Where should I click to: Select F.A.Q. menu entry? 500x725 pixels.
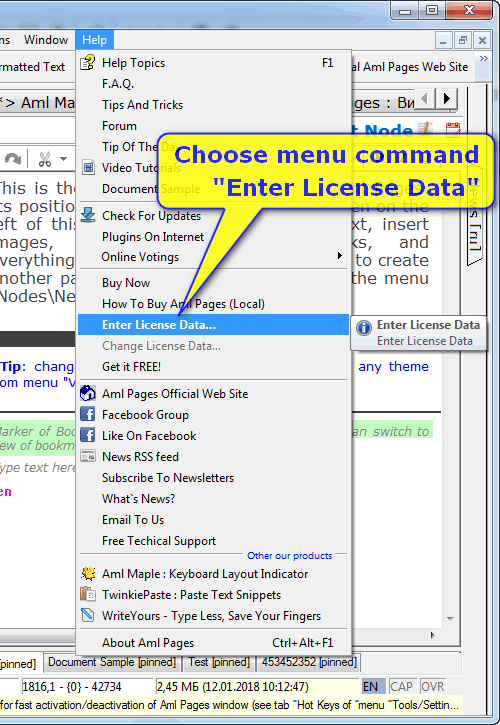click(x=213, y=84)
